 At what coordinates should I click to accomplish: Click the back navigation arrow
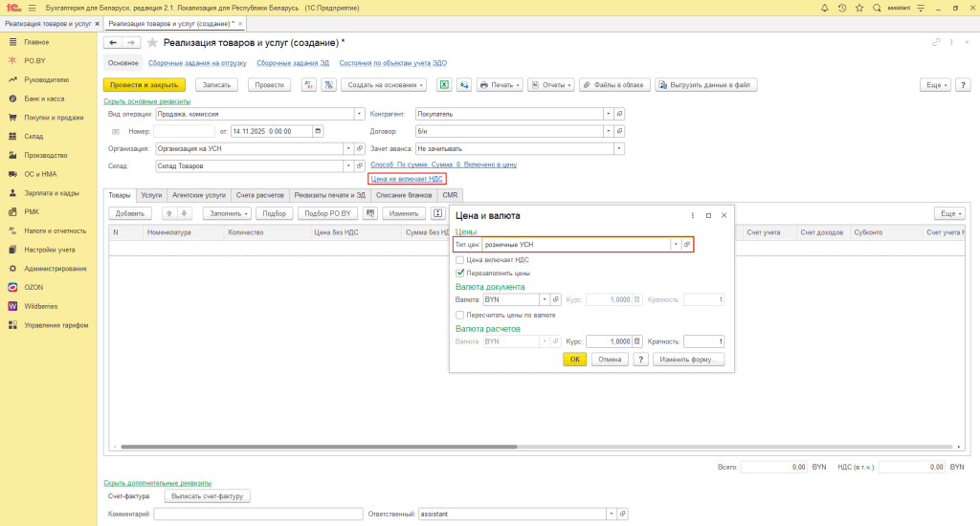[x=113, y=43]
